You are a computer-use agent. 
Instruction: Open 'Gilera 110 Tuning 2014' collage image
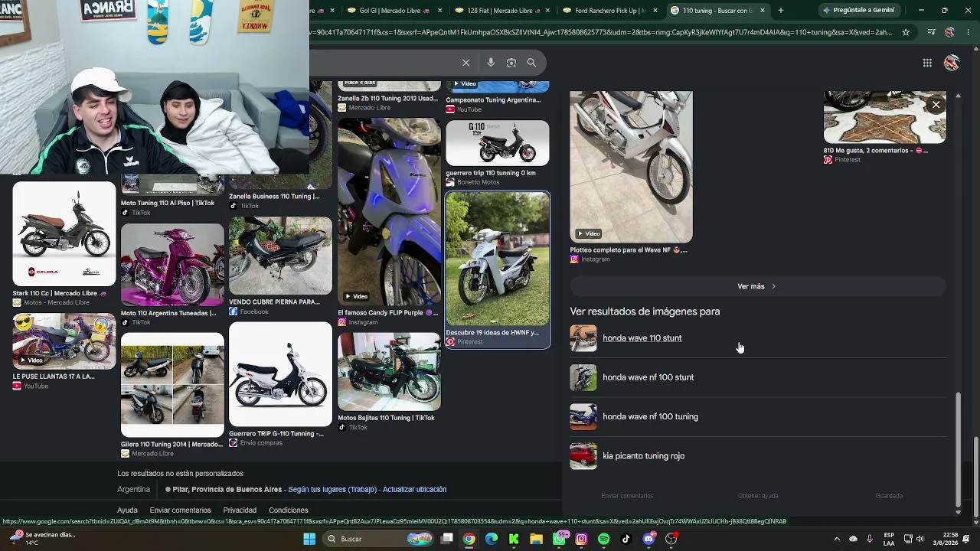click(172, 385)
